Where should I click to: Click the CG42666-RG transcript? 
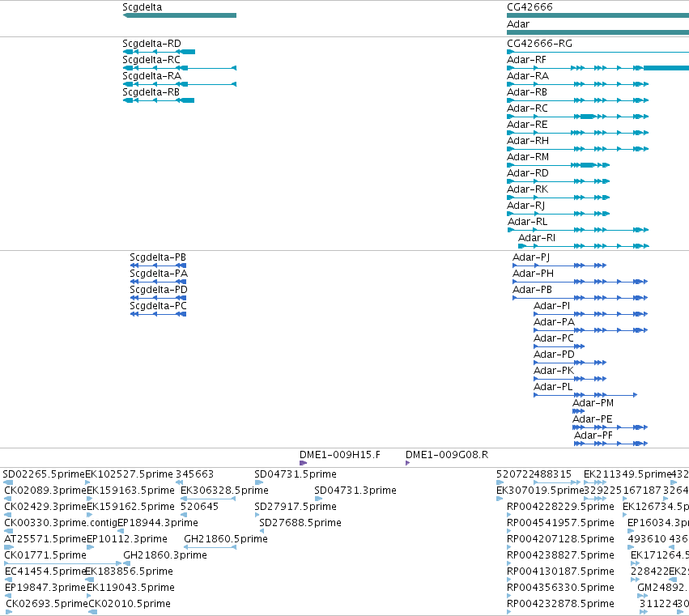[598, 52]
